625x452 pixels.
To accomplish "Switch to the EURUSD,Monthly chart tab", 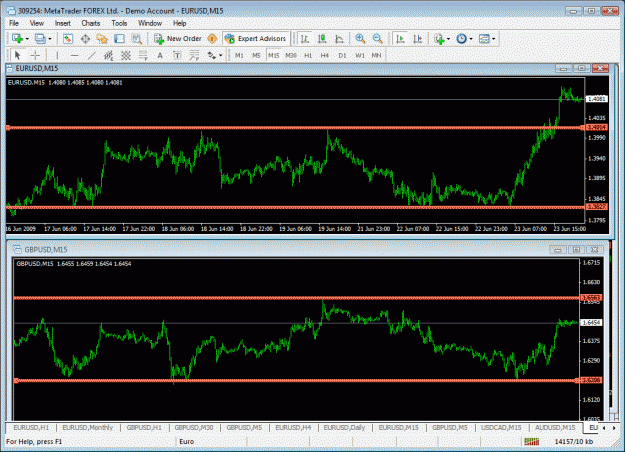I will tap(88, 428).
